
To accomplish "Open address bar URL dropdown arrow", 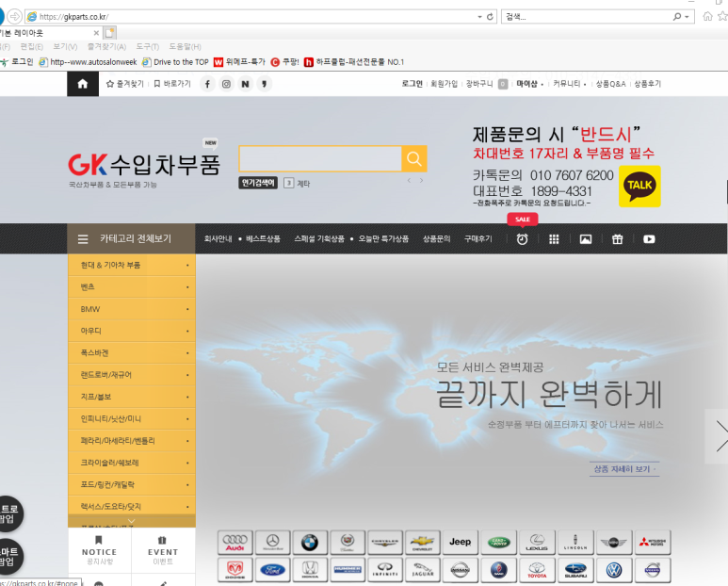I will [x=479, y=17].
